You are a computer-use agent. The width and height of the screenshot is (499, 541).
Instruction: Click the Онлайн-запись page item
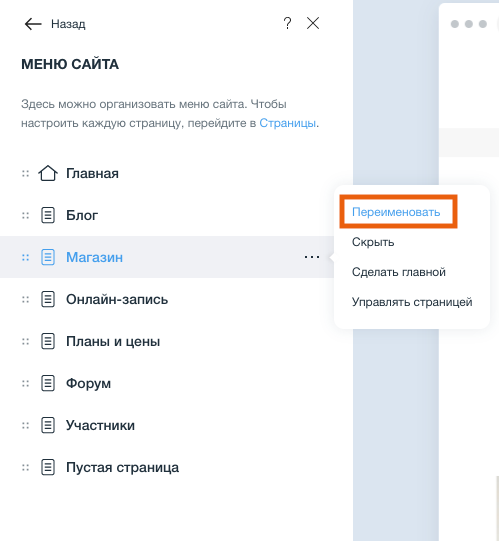click(x=167, y=299)
